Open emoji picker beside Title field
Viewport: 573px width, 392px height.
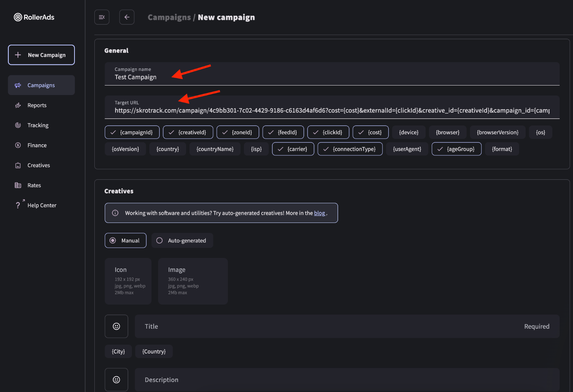click(117, 326)
